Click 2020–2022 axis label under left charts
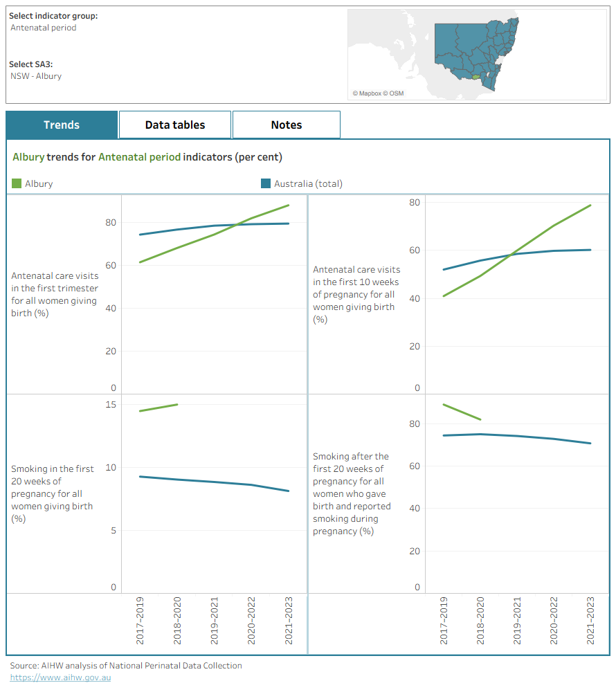Image resolution: width=616 pixels, height=692 pixels. (251, 621)
